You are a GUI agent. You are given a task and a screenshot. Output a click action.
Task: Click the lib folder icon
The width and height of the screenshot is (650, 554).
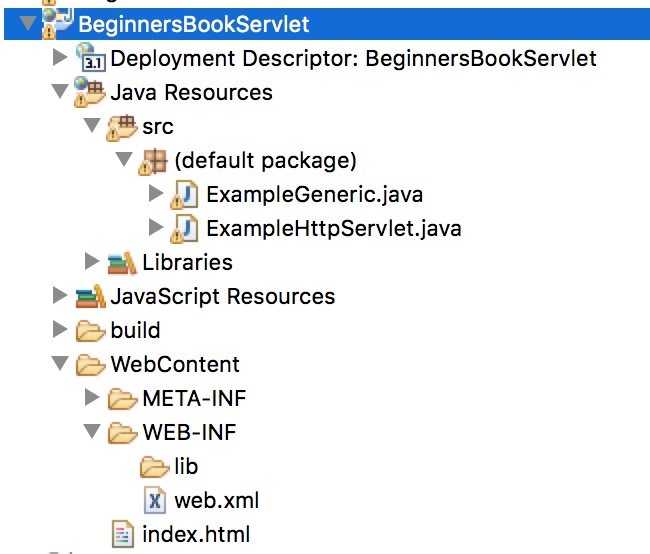(154, 467)
